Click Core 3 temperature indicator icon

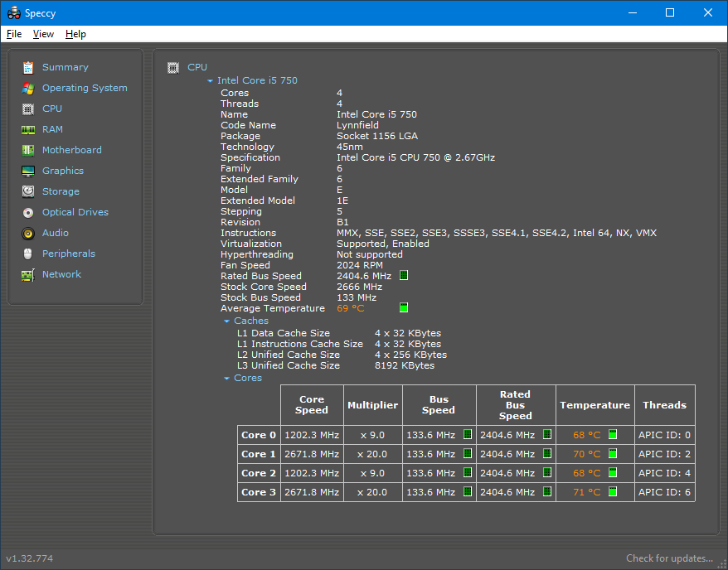click(613, 491)
